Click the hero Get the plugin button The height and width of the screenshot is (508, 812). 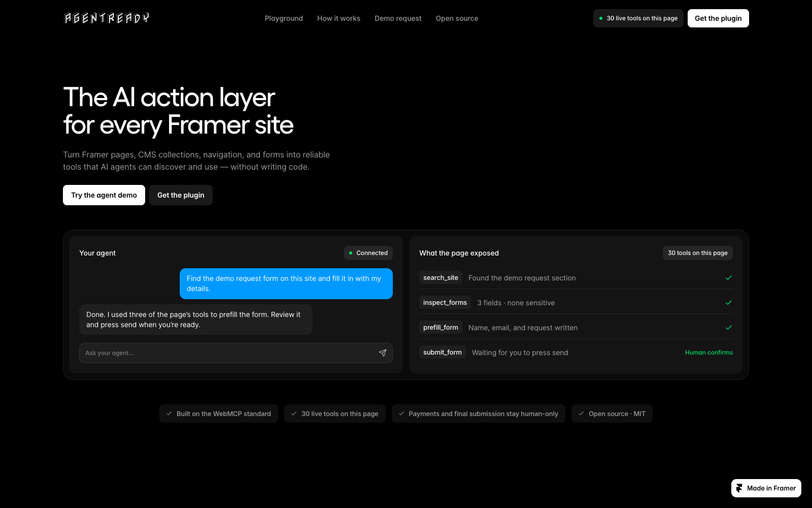181,195
